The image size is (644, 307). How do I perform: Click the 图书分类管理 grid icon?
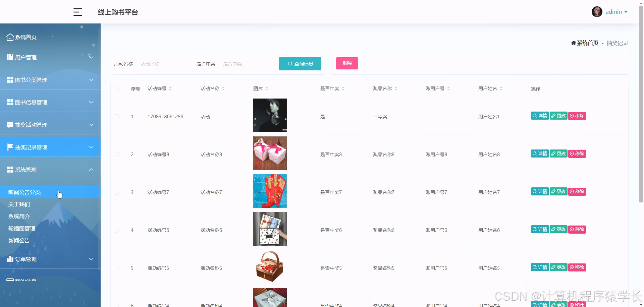(9, 79)
